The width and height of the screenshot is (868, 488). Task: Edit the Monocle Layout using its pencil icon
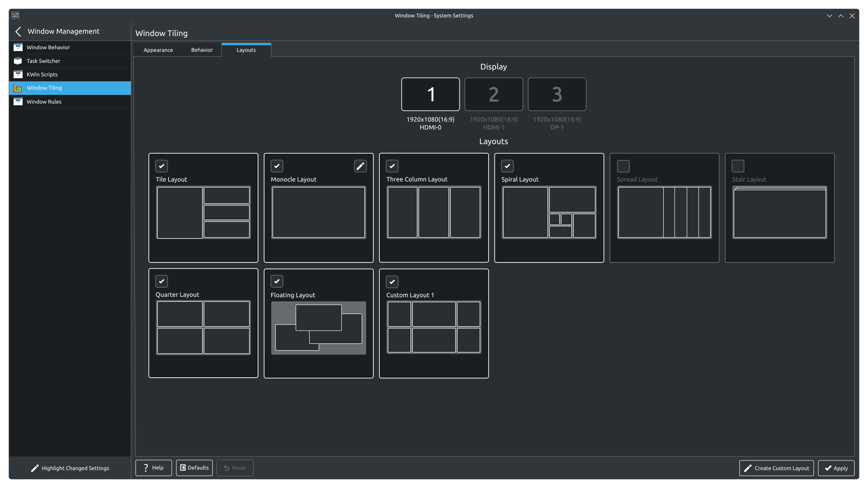(360, 166)
